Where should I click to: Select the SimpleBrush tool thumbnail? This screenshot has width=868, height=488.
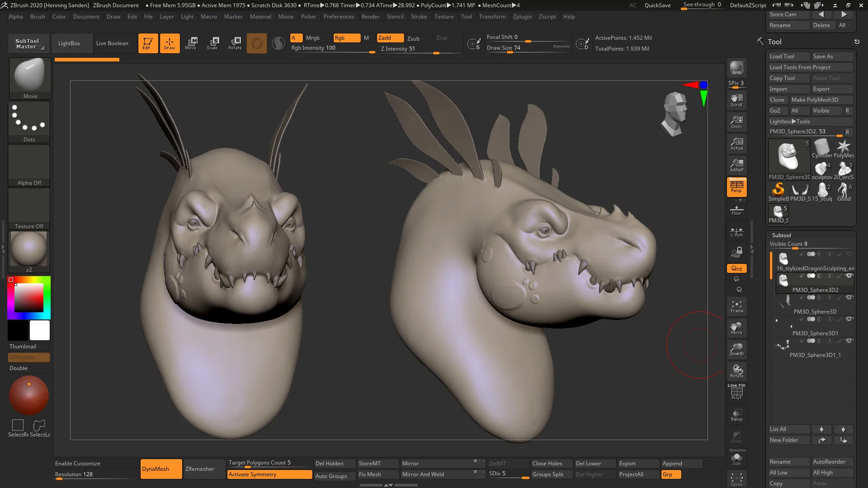point(778,189)
